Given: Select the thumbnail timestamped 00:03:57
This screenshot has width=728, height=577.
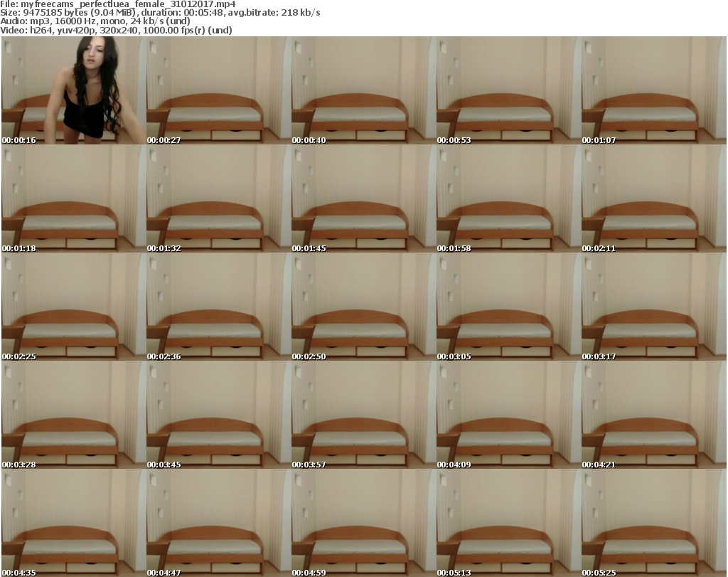Looking at the screenshot, I should pos(363,415).
